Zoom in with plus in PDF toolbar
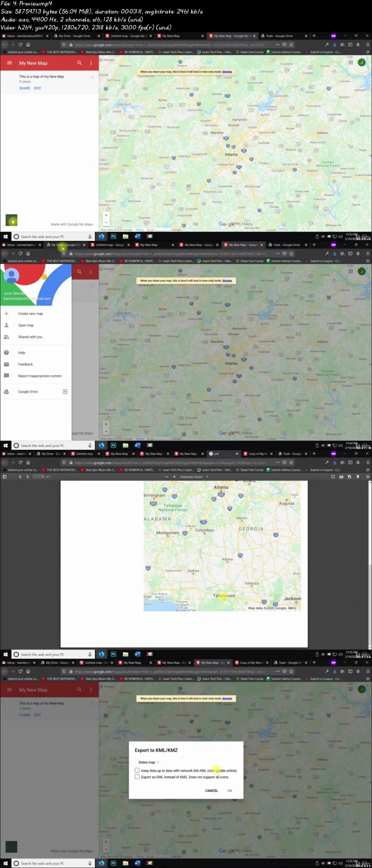Image resolution: width=372 pixels, height=868 pixels. [x=174, y=477]
